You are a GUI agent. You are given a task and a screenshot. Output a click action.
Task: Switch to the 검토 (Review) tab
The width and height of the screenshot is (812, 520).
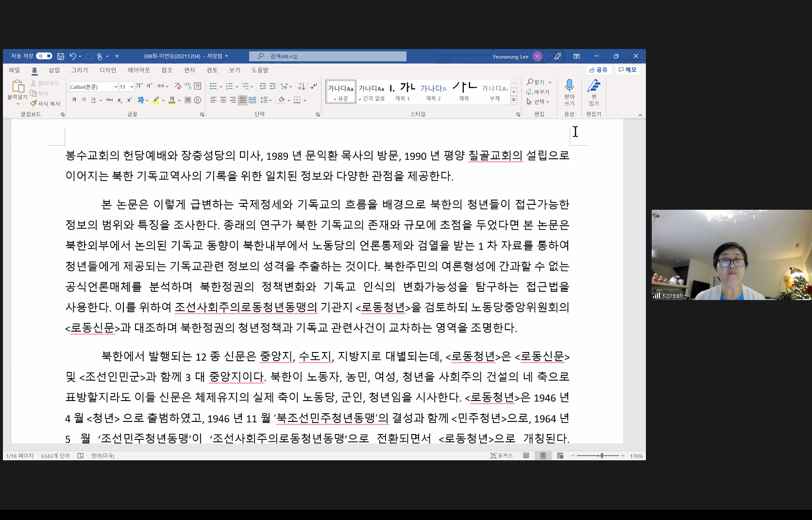point(212,70)
